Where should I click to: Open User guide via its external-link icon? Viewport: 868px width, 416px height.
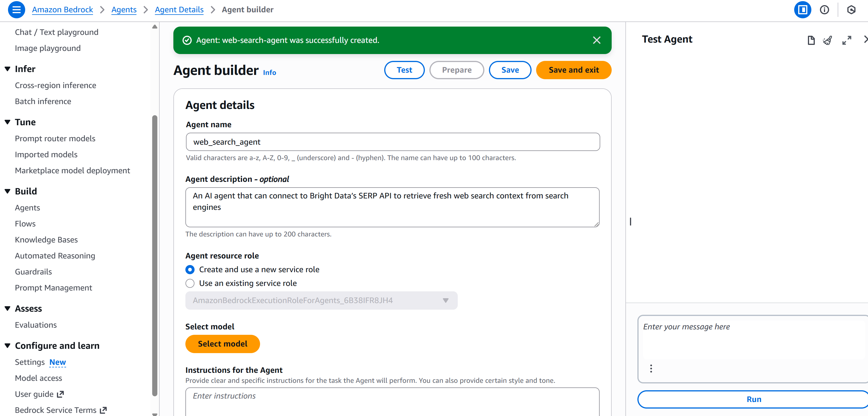click(61, 394)
